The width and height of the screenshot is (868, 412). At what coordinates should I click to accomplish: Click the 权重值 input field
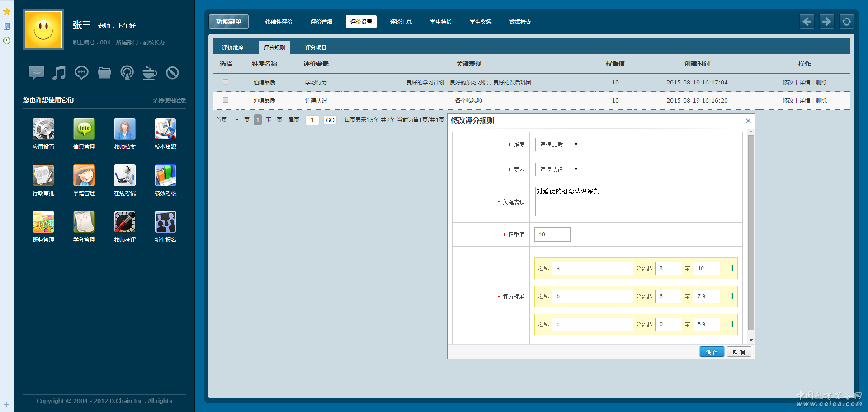552,234
